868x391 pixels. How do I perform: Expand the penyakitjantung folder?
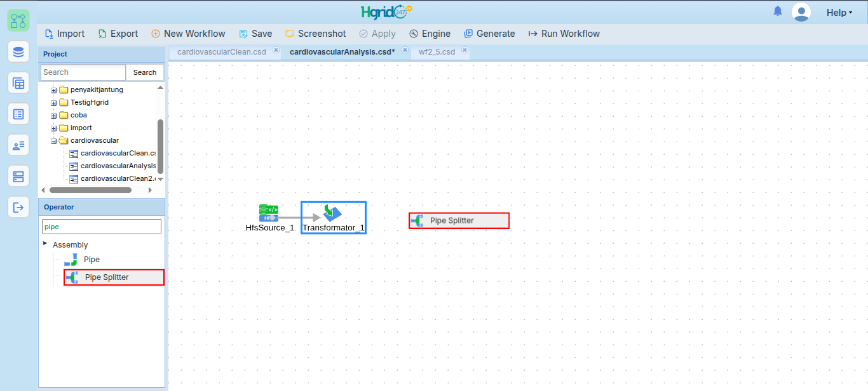(54, 90)
